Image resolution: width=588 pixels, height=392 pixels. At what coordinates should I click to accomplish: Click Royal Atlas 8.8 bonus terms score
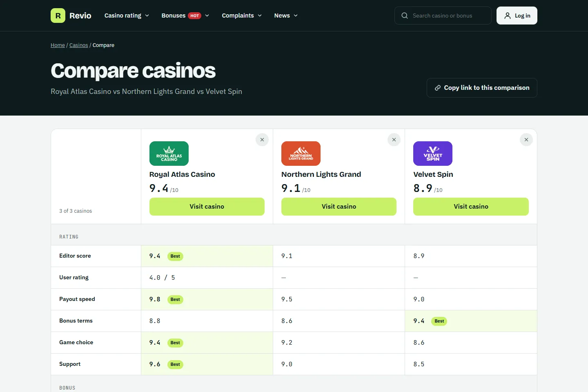155,321
